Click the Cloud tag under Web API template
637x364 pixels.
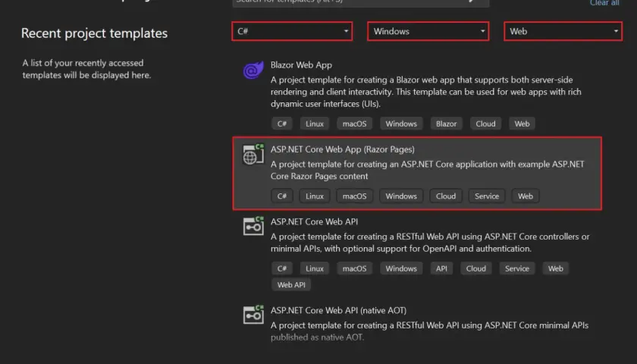pyautogui.click(x=475, y=268)
